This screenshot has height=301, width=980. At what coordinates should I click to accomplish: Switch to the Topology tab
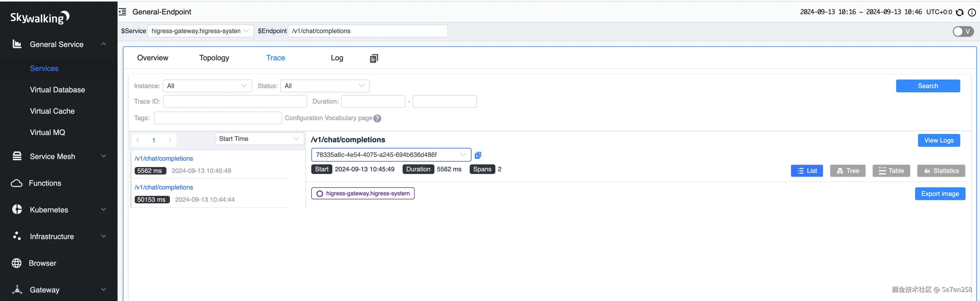214,58
